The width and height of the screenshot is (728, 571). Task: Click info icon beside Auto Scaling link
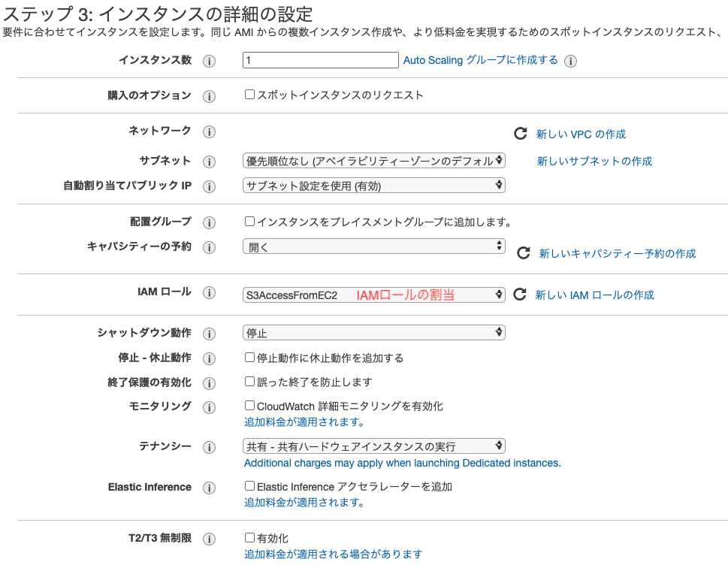570,61
